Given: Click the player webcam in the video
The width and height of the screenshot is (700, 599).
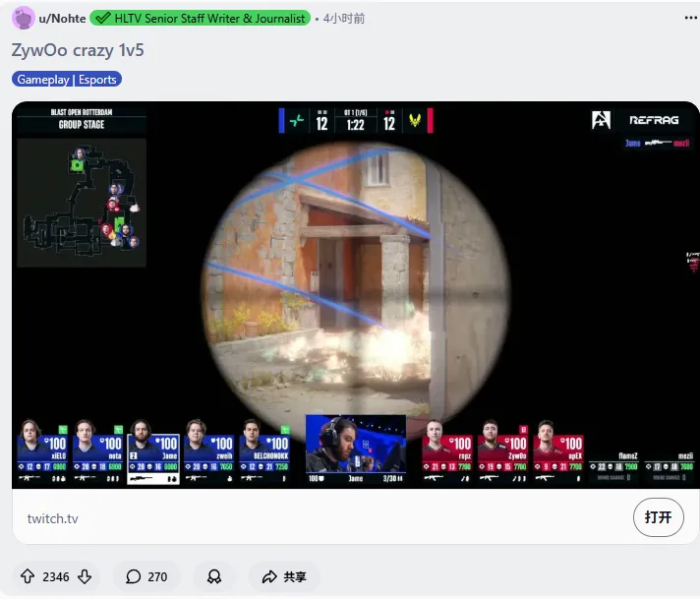Looking at the screenshot, I should tap(355, 443).
